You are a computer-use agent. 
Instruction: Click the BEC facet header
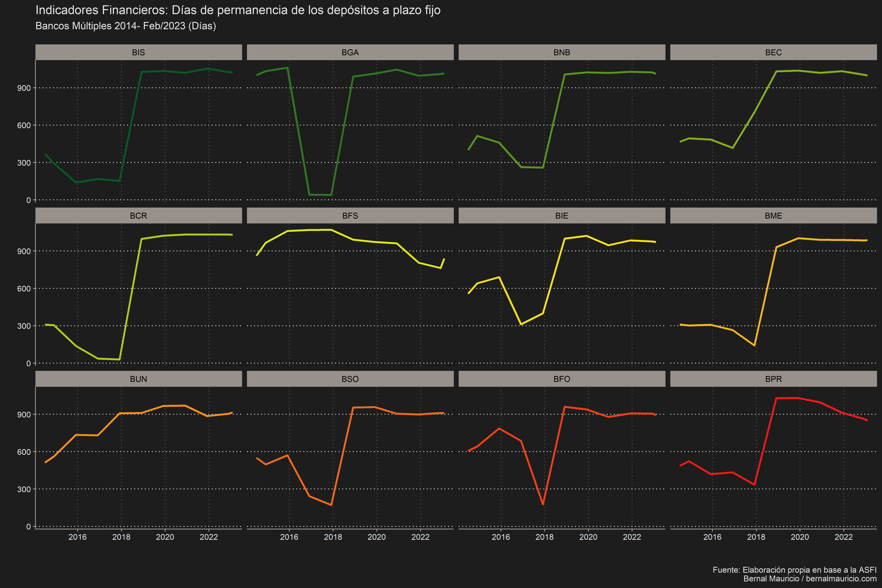pyautogui.click(x=774, y=52)
